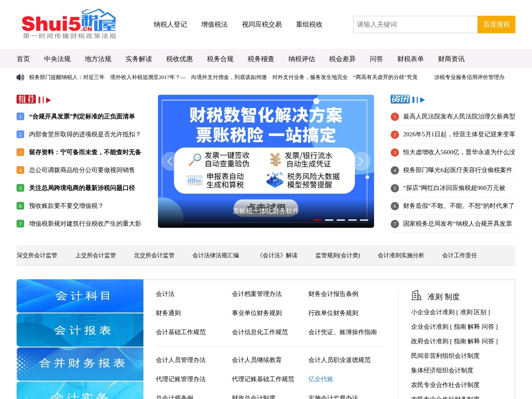532x399 pixels.
Task: Open the 会计科目 category tile
Action: pyautogui.click(x=80, y=296)
